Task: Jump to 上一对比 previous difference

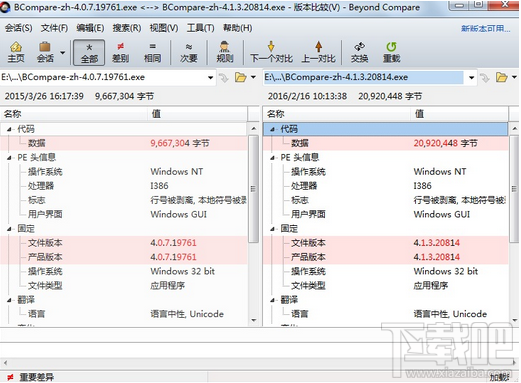Action: 318,52
